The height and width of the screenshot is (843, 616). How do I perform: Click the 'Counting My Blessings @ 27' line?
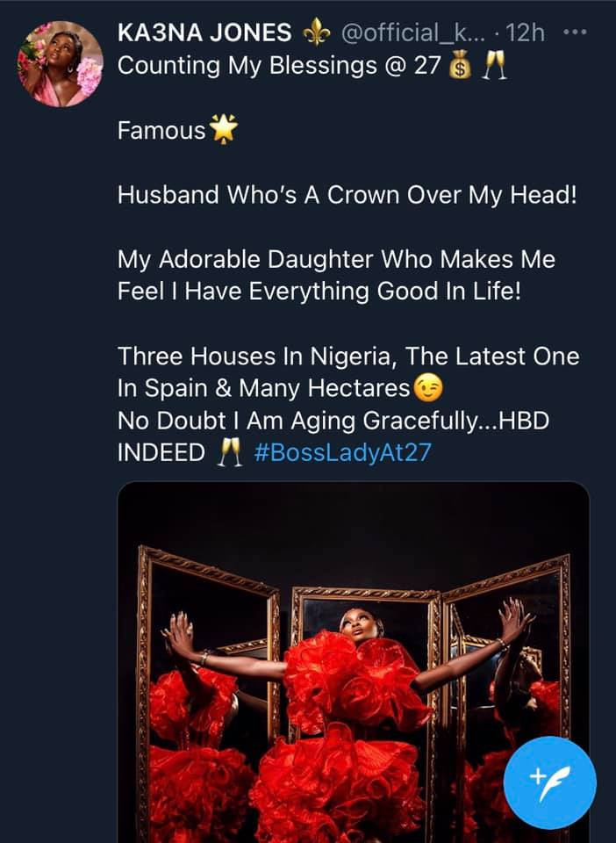click(x=276, y=67)
